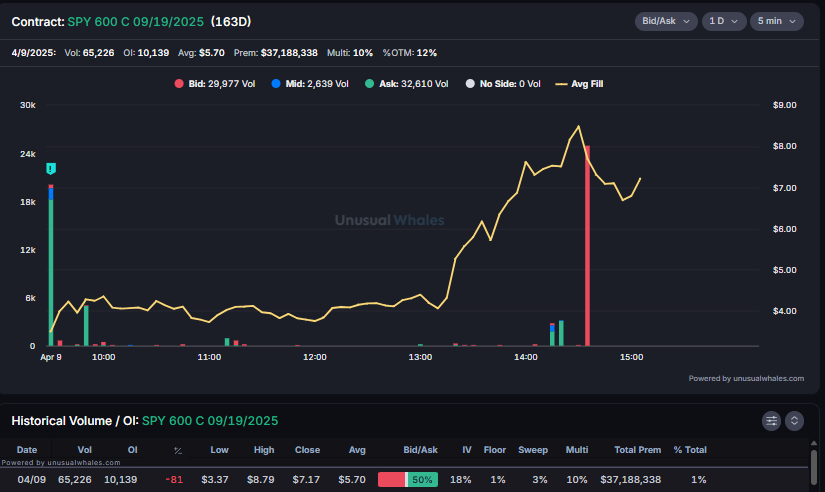Click the $37,188,338 total premium cell
This screenshot has width=825, height=492.
click(x=631, y=479)
